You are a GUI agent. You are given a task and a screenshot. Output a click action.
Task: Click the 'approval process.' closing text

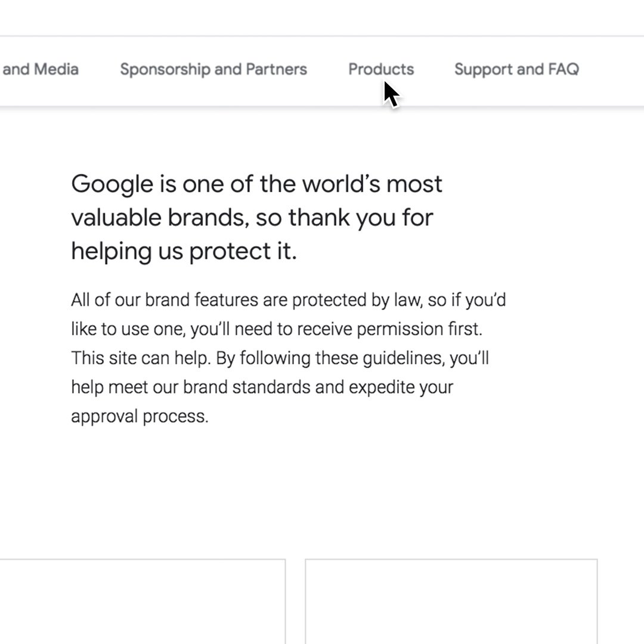(x=140, y=417)
